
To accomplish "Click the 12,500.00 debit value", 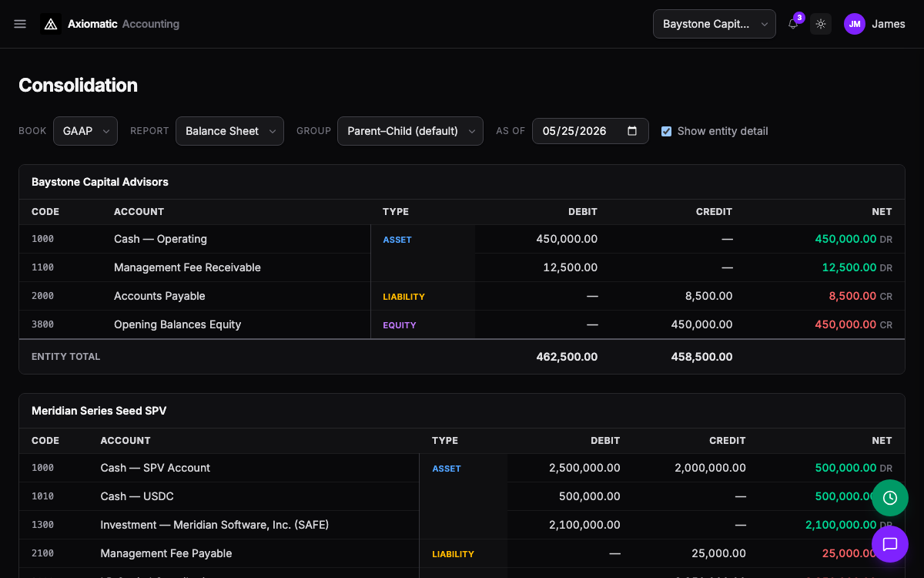I will point(570,267).
